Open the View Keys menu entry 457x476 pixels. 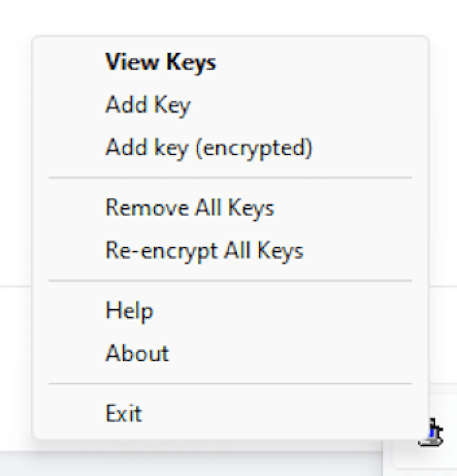click(160, 62)
